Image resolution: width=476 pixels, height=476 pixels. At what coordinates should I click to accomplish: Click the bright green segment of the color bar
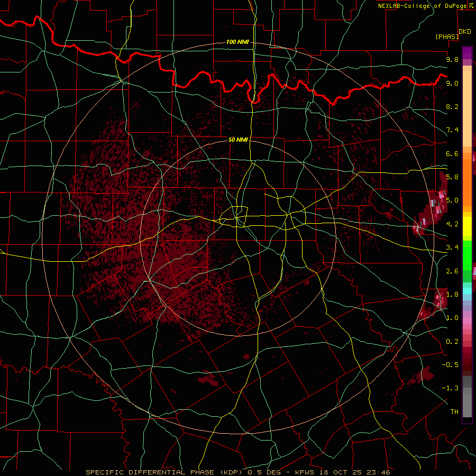[x=467, y=255]
